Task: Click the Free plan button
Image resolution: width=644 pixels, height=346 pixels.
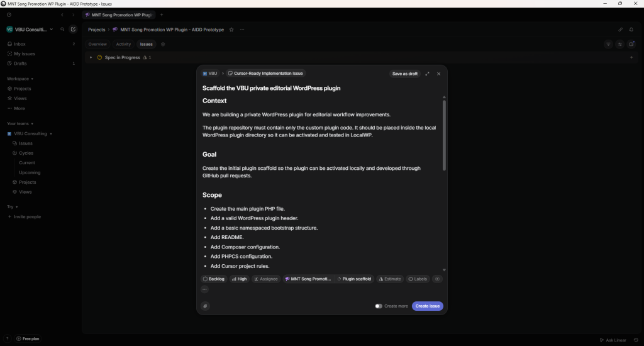Action: coord(28,338)
